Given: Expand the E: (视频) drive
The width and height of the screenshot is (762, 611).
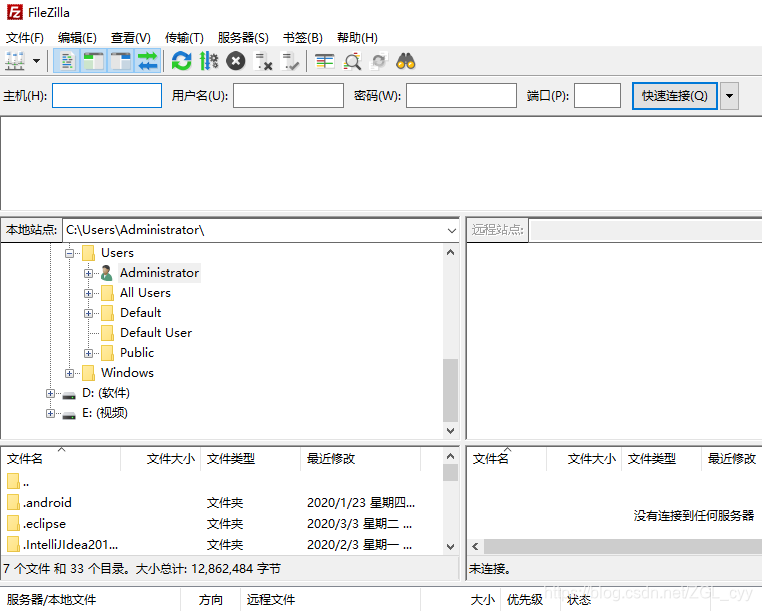Looking at the screenshot, I should point(51,413).
